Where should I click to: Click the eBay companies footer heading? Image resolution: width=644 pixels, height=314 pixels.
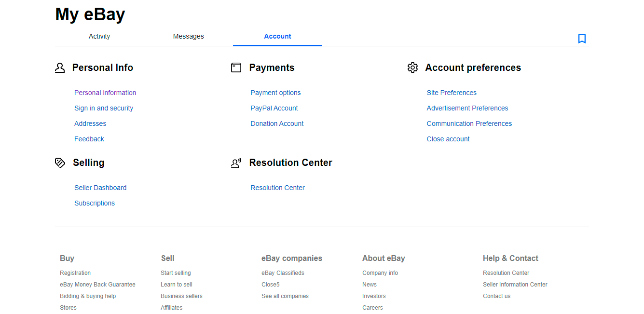coord(292,259)
